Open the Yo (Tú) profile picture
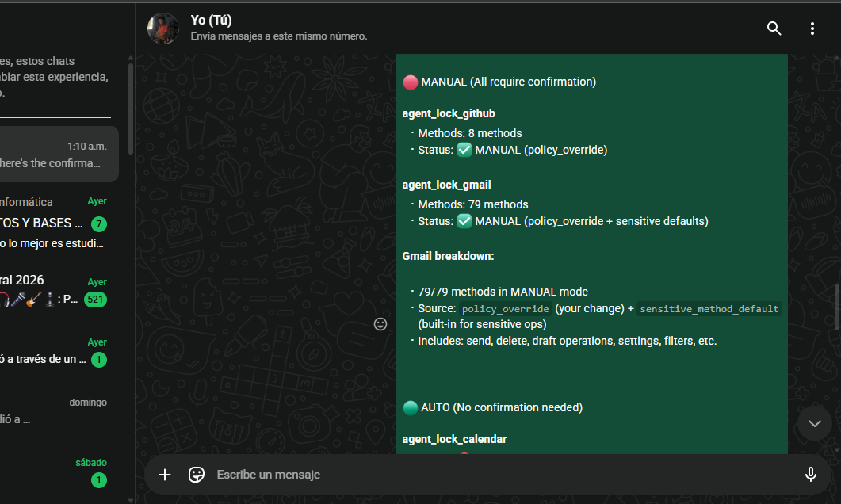841x504 pixels. coord(163,29)
